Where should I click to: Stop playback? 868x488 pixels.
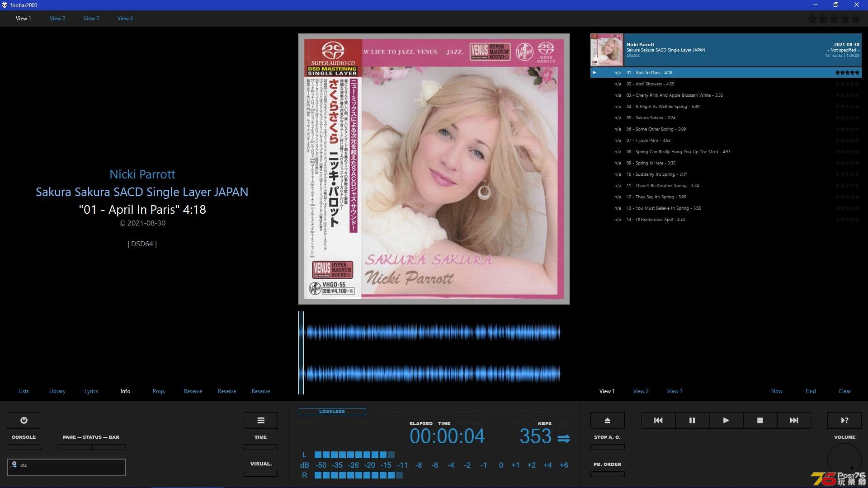(x=760, y=420)
